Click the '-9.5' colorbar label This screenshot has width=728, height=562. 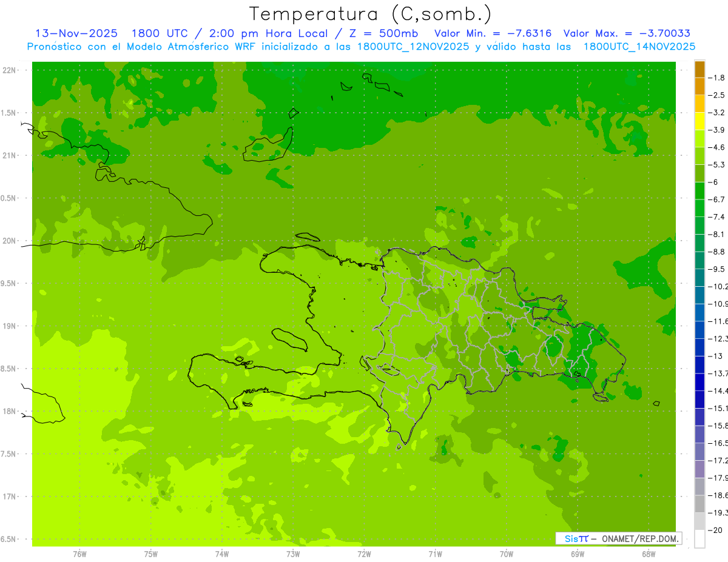pos(718,269)
